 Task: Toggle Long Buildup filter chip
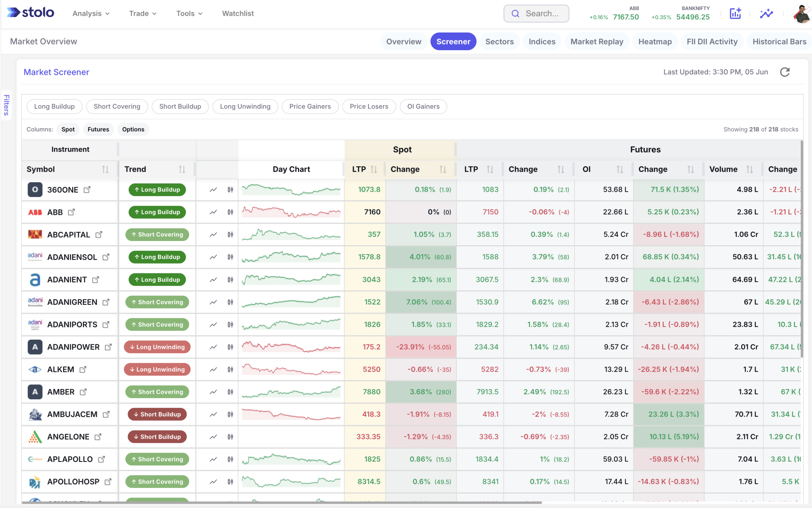point(54,106)
